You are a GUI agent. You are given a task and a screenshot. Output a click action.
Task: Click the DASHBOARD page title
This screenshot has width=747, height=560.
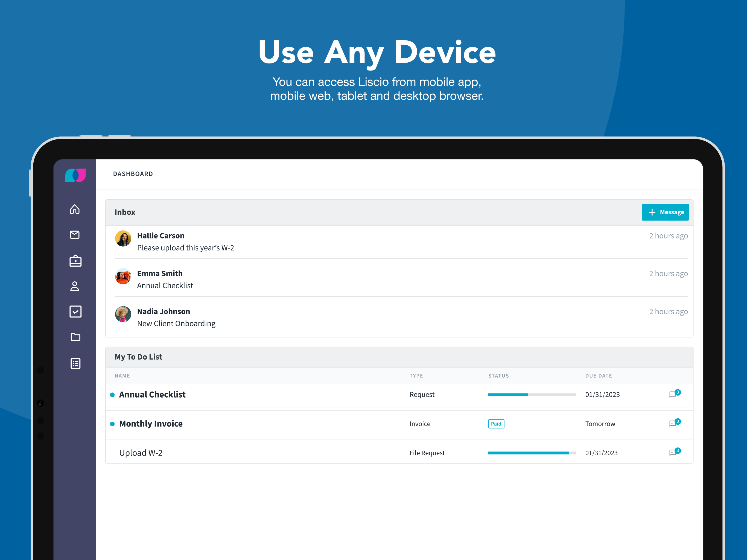133,174
